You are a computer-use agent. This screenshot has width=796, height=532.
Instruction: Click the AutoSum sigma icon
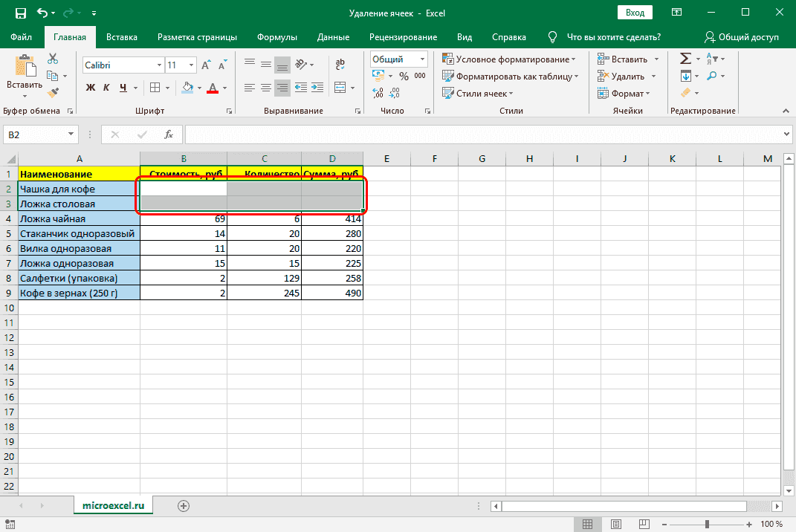pyautogui.click(x=685, y=59)
